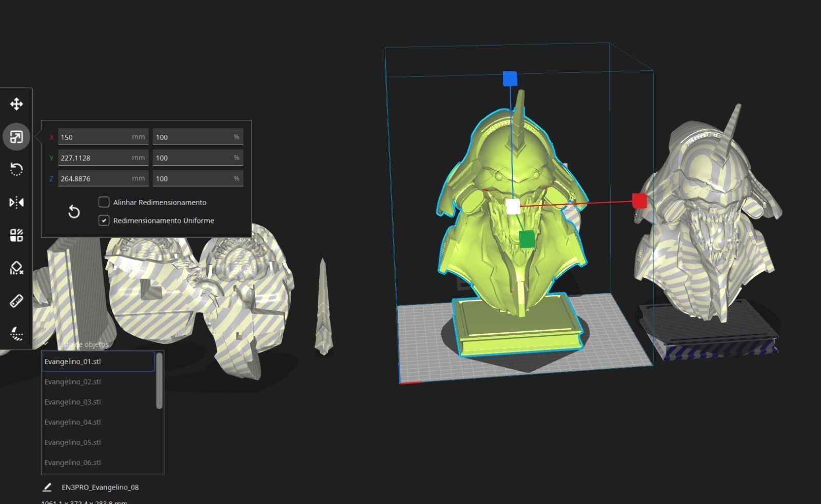Image resolution: width=821 pixels, height=504 pixels.
Task: Select the green highlighted bust on the build plate
Action: (512, 223)
